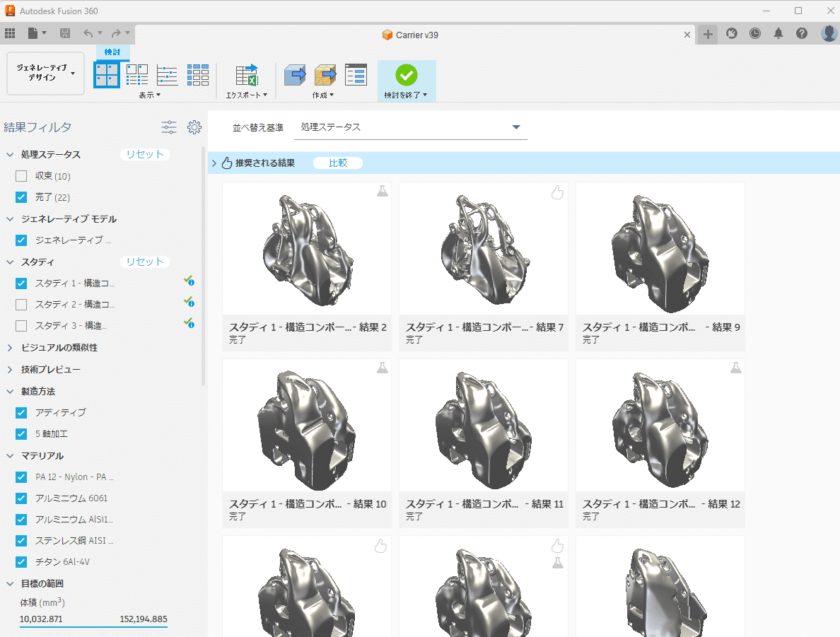Click the thumbs-up icon on 結果 7
The height and width of the screenshot is (637, 840).
[557, 192]
